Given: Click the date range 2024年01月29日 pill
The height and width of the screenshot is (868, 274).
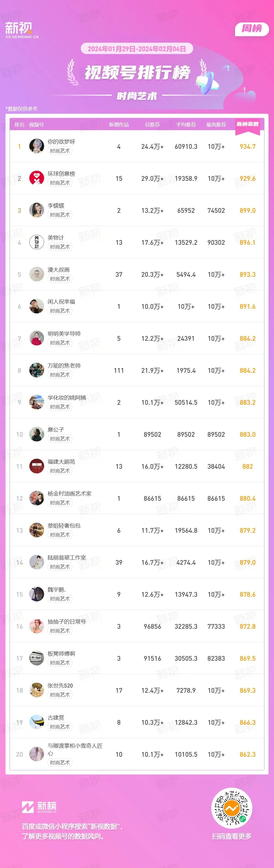Looking at the screenshot, I should tap(137, 49).
